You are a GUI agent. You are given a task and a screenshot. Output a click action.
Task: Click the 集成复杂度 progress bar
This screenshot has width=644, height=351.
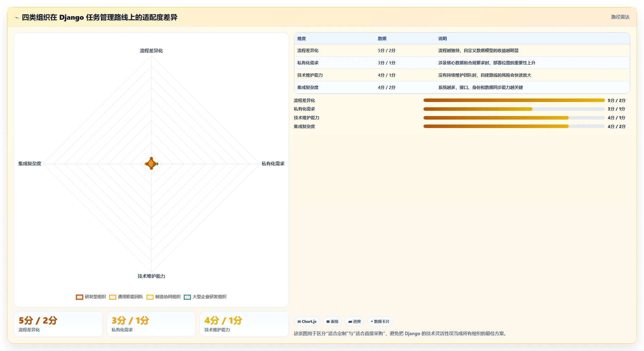coord(514,126)
